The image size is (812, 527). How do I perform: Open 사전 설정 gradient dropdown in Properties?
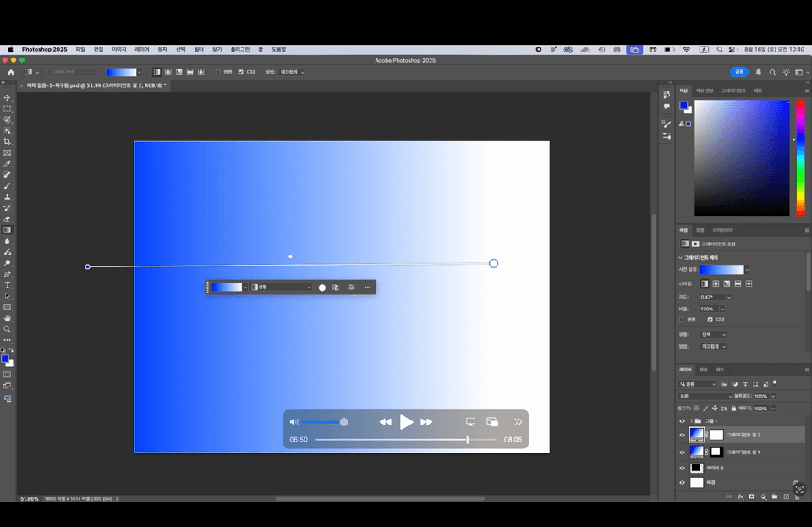pos(747,270)
